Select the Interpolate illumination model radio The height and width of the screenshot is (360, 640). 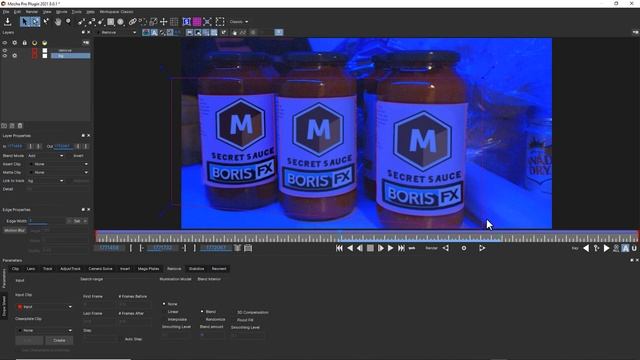(x=164, y=320)
